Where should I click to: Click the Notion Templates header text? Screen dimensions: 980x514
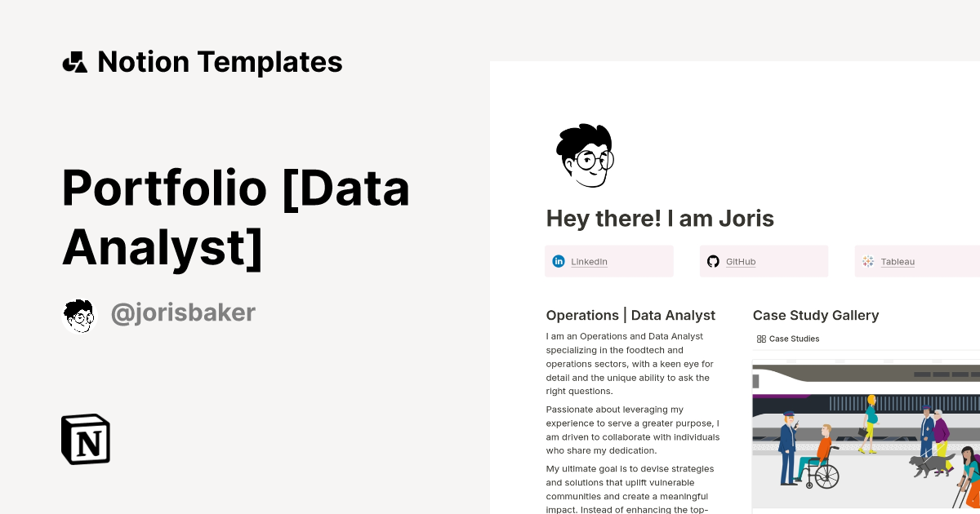[x=220, y=62]
